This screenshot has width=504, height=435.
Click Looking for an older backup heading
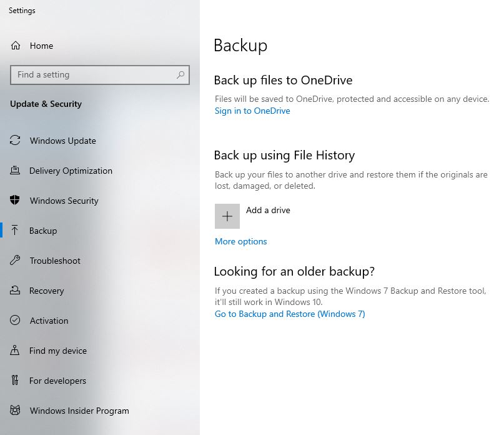(x=294, y=271)
